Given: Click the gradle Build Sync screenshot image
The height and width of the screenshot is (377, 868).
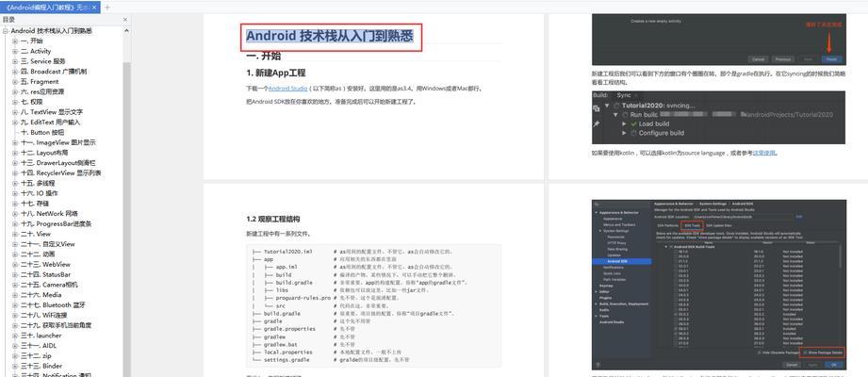Looking at the screenshot, I should (718, 118).
